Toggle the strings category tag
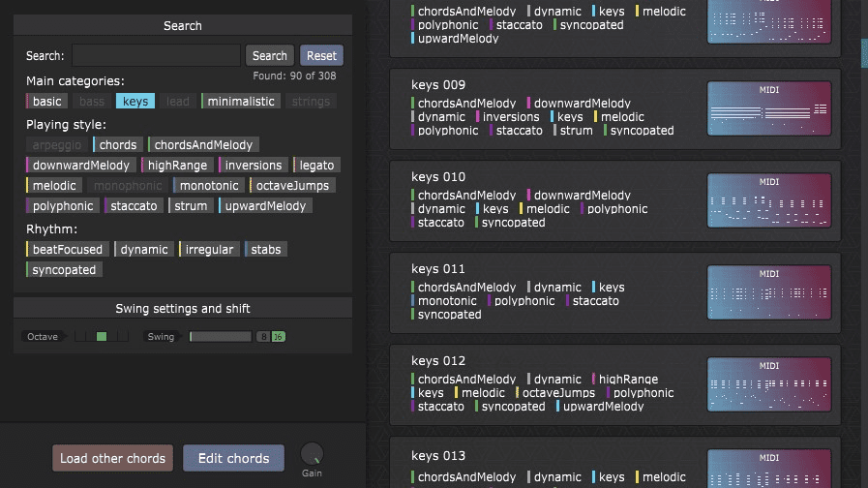The width and height of the screenshot is (868, 488). 311,102
